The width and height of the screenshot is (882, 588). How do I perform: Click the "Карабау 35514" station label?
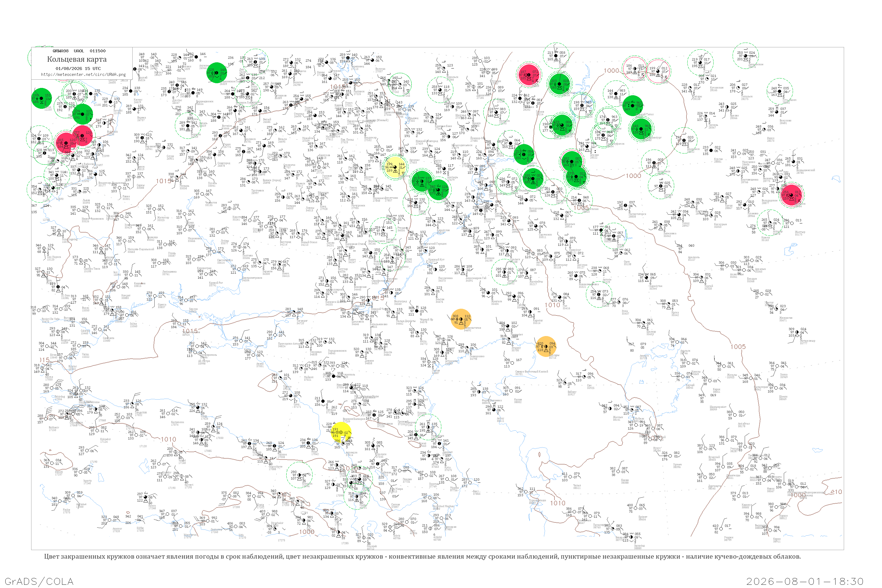[x=538, y=321]
